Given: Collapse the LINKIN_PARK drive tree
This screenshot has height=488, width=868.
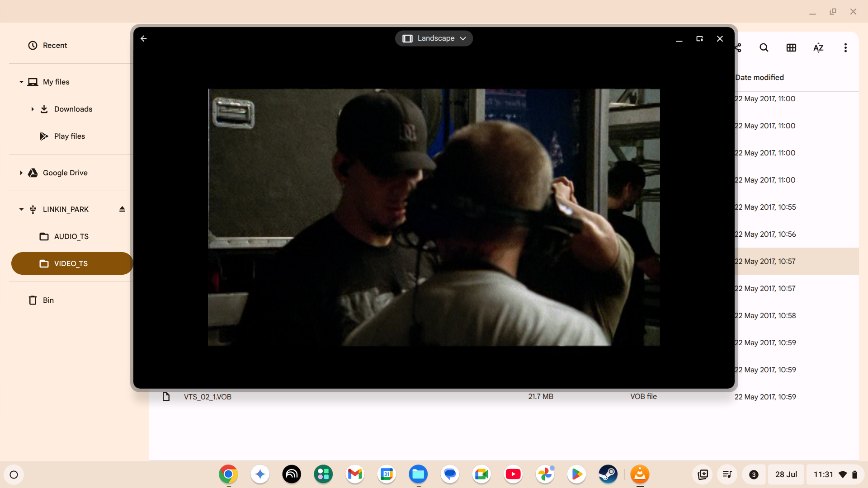Looking at the screenshot, I should (21, 209).
